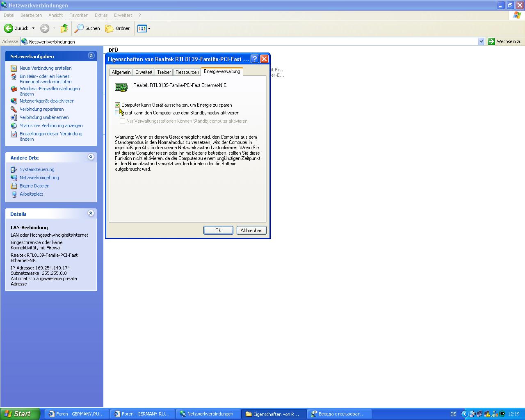Screen dimensions: 525x420
Task: Switch to the Allgemein tab
Action: coord(121,72)
